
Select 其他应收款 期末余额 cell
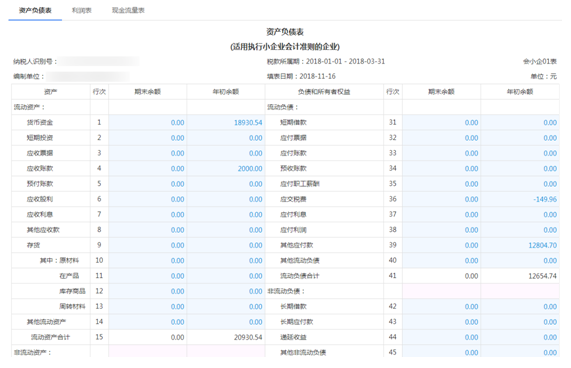tap(147, 230)
